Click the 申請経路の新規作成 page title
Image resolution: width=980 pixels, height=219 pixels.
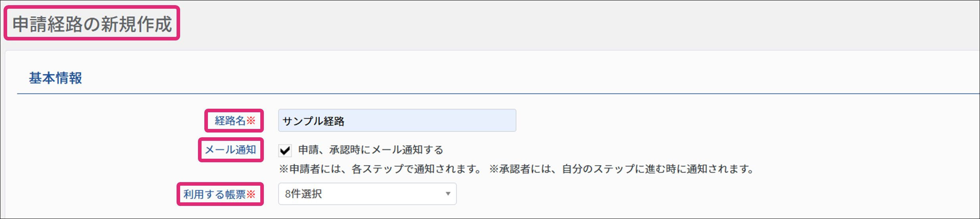click(92, 24)
